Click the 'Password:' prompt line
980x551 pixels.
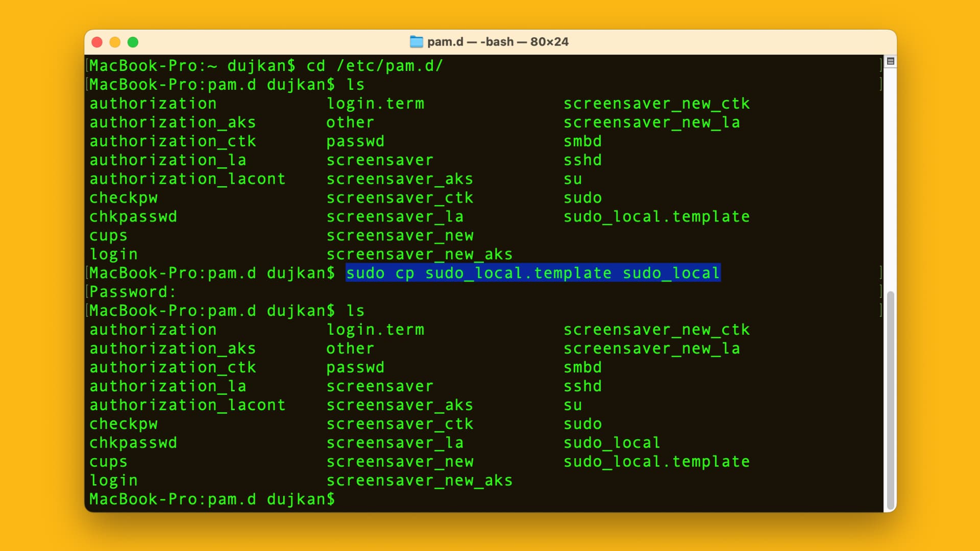click(133, 292)
